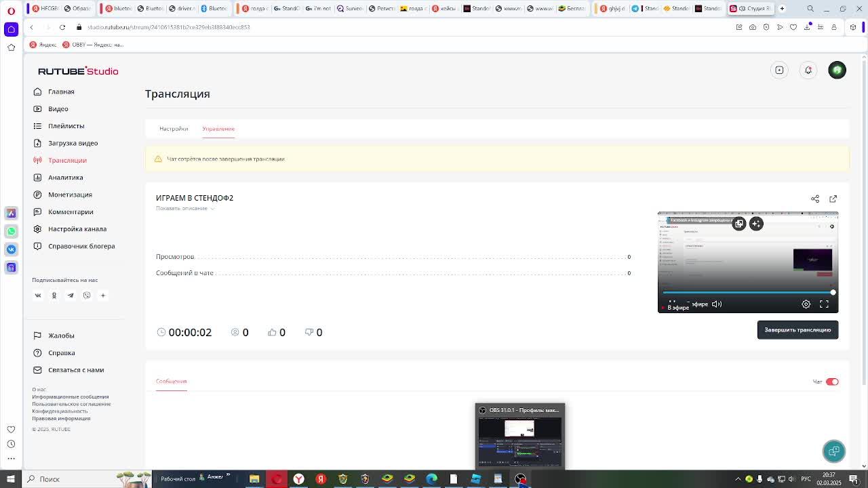Click the share stream icon

[815, 199]
